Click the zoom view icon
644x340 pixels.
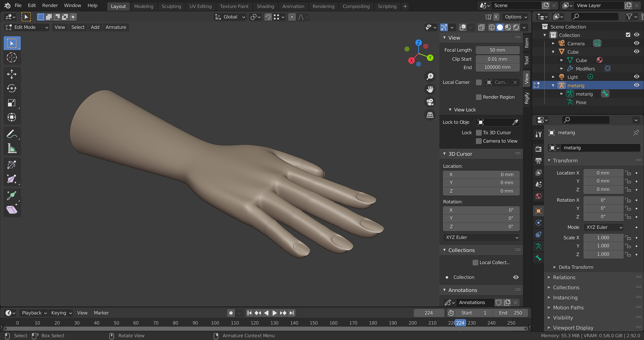click(x=430, y=77)
